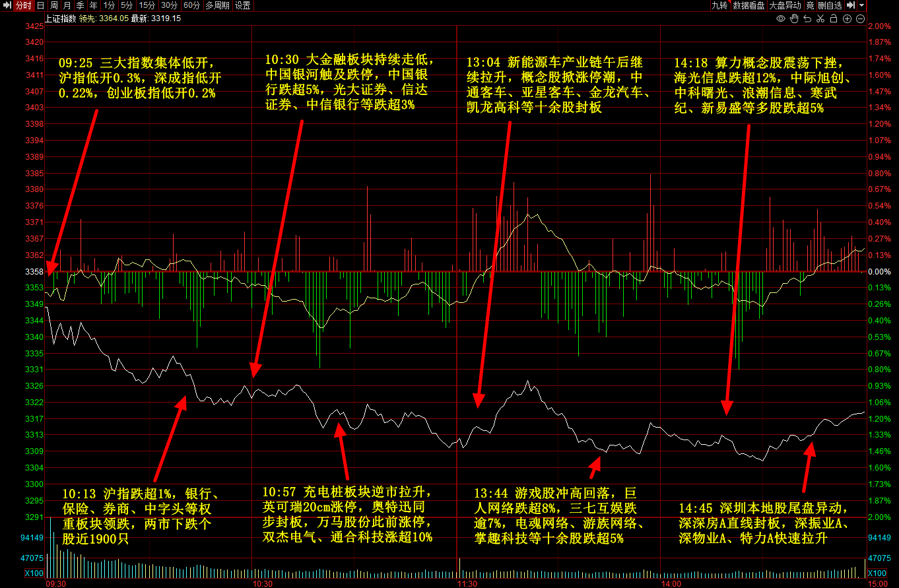The image size is (899, 588).
Task: Zoom out with minus circle icon
Action: point(860,18)
